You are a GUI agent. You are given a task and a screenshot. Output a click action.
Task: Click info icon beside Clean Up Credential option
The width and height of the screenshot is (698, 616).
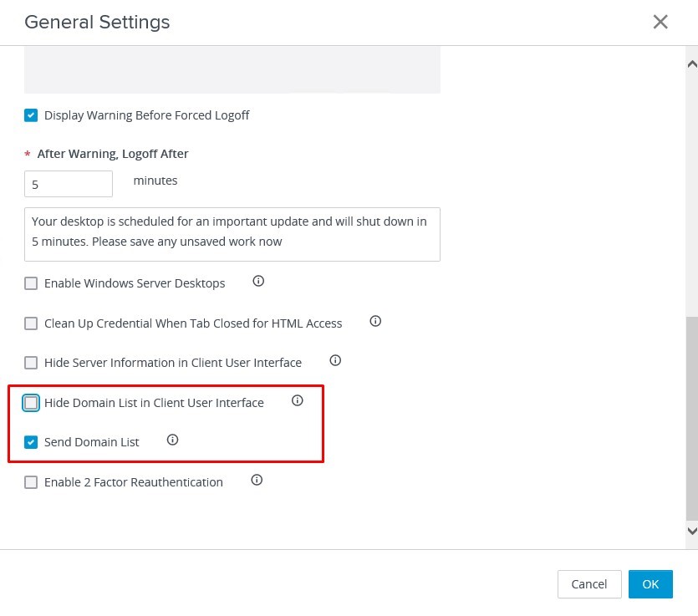pos(375,321)
